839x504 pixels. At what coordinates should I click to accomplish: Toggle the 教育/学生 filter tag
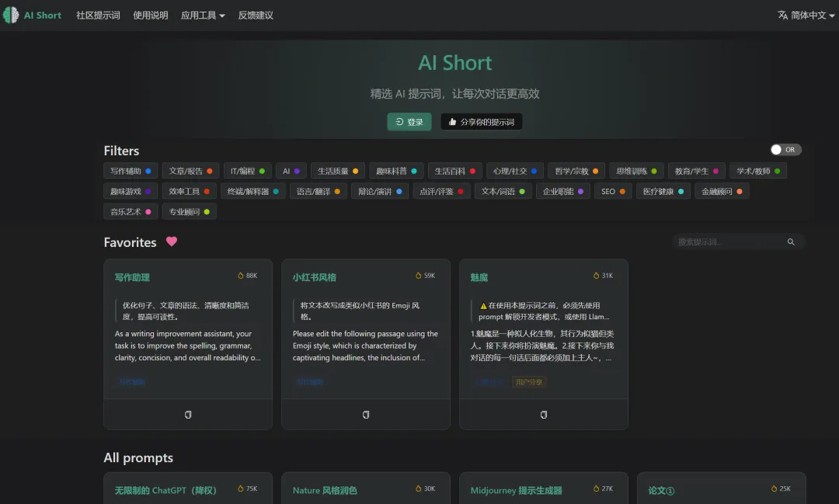(697, 171)
